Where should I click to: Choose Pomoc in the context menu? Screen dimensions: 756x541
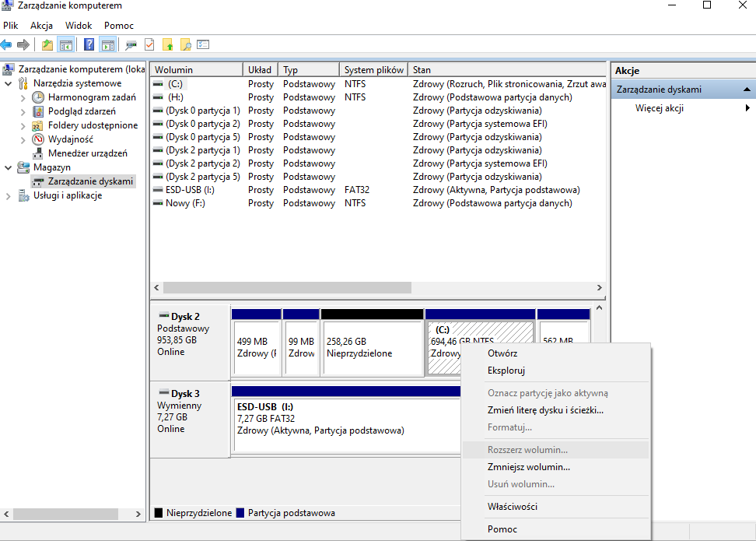coord(555,529)
